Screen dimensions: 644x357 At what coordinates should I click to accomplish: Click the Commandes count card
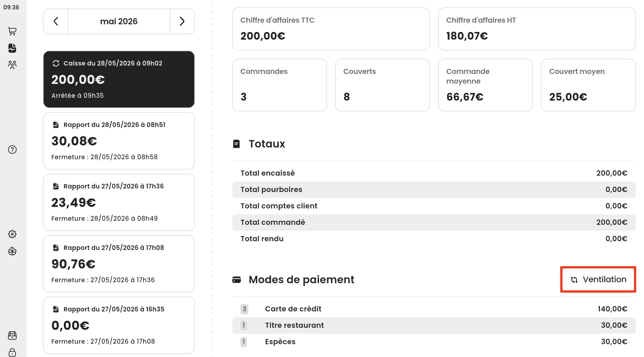click(x=280, y=85)
